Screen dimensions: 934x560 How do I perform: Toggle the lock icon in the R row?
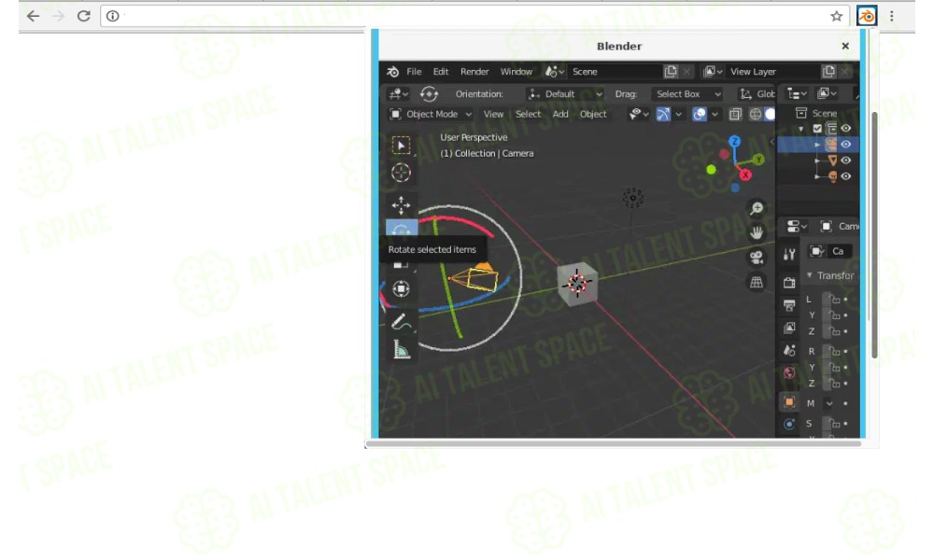coord(834,351)
